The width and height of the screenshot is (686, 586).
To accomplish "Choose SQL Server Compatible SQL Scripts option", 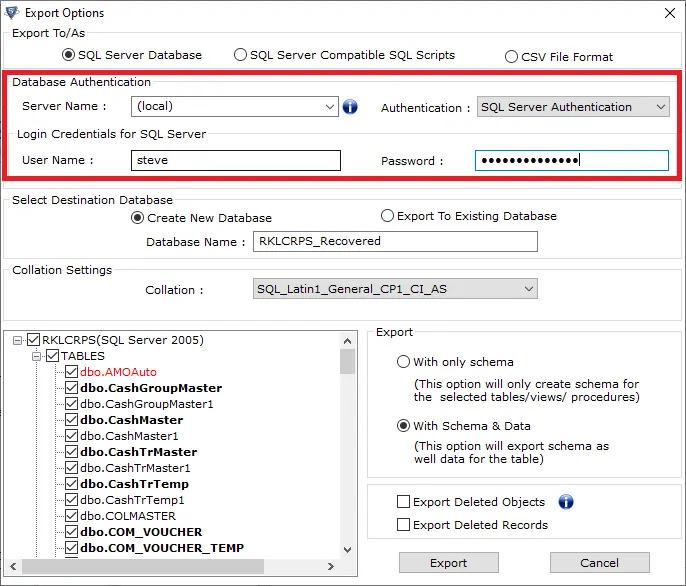I will [x=240, y=55].
